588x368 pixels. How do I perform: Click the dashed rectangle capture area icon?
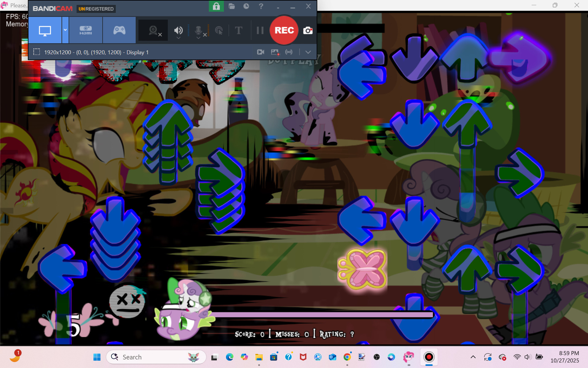click(37, 52)
